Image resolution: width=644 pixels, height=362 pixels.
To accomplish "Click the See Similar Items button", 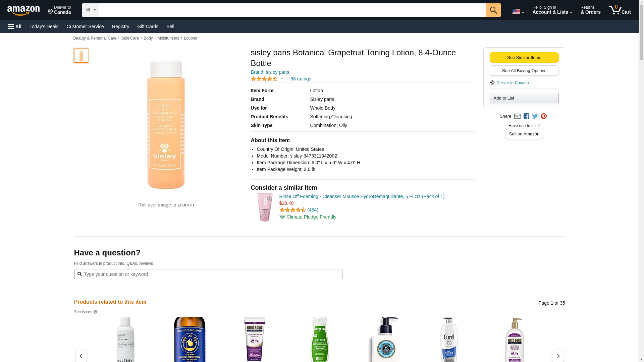I will click(524, 58).
